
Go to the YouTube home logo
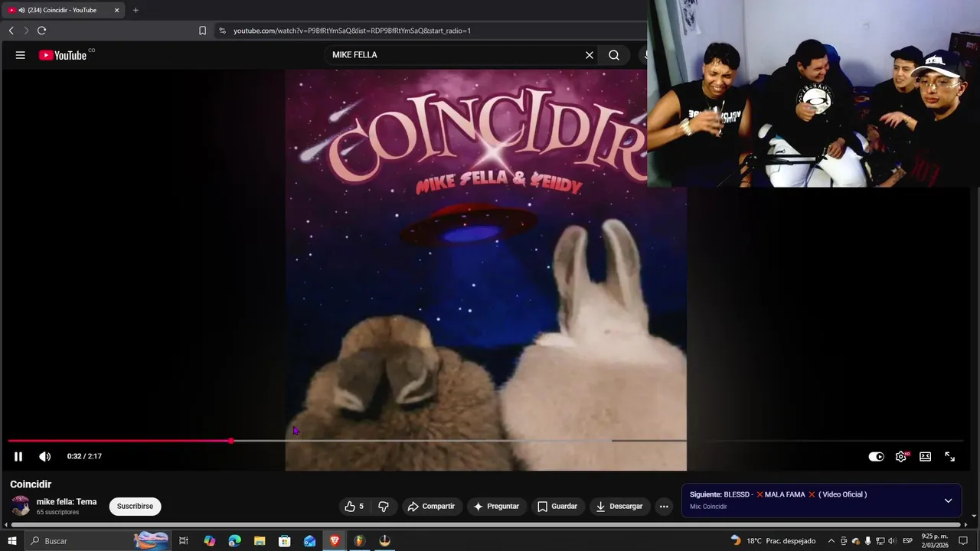point(63,55)
